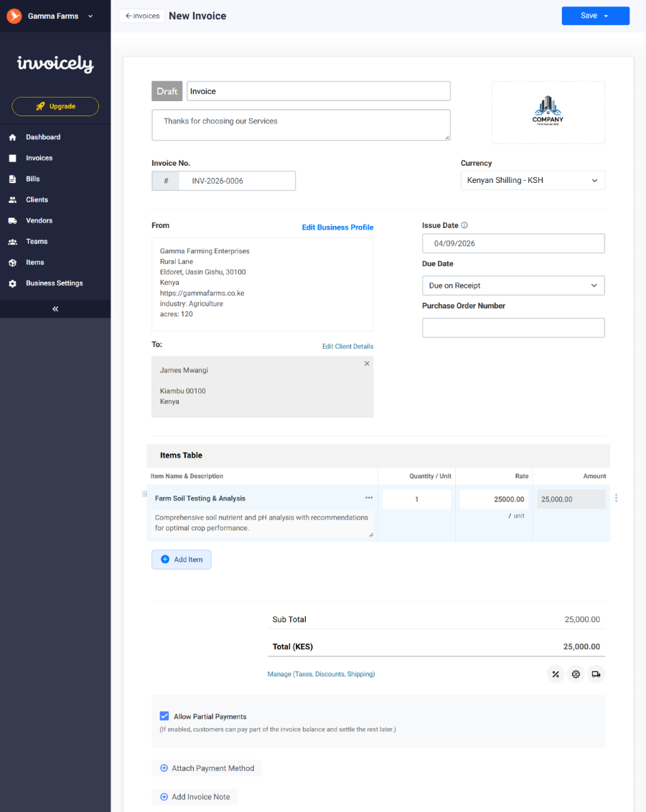
Task: Click the quantity field showing 1
Action: tap(416, 499)
